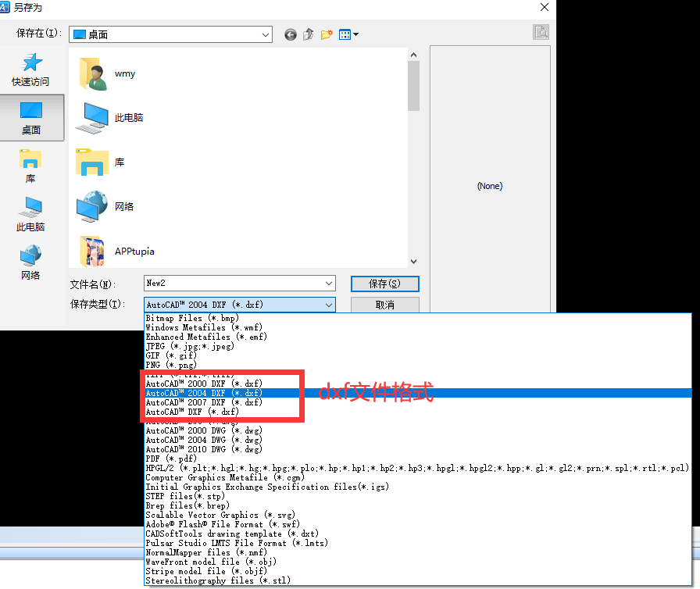Select 桌面 in the places sidebar
Screen dimensions: 700x589
31,118
